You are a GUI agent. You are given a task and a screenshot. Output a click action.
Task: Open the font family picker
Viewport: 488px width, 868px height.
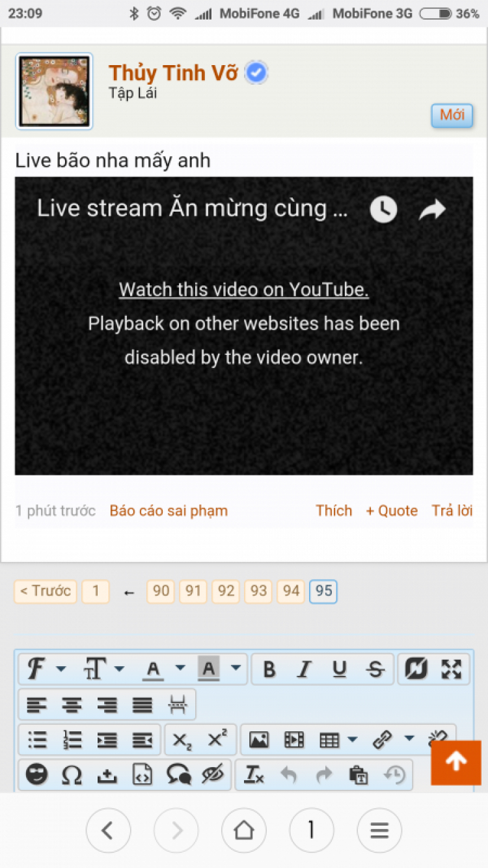coord(36,669)
